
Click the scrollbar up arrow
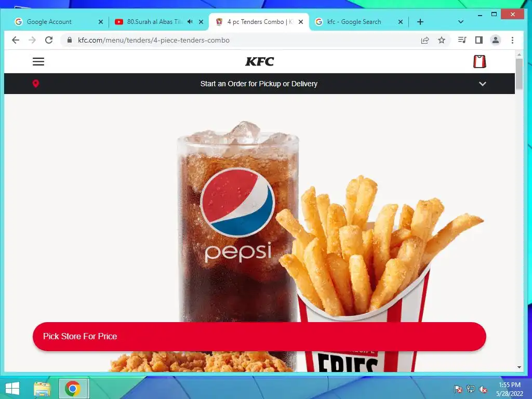pos(519,54)
